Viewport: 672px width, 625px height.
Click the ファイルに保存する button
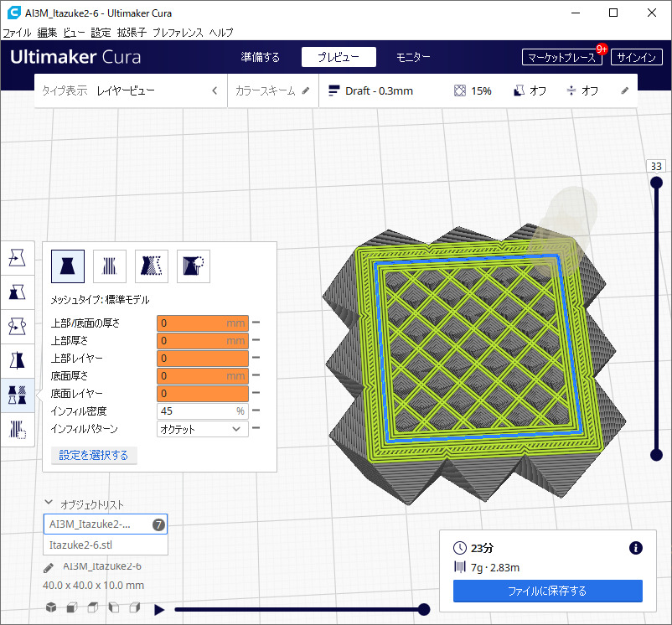[x=547, y=591]
